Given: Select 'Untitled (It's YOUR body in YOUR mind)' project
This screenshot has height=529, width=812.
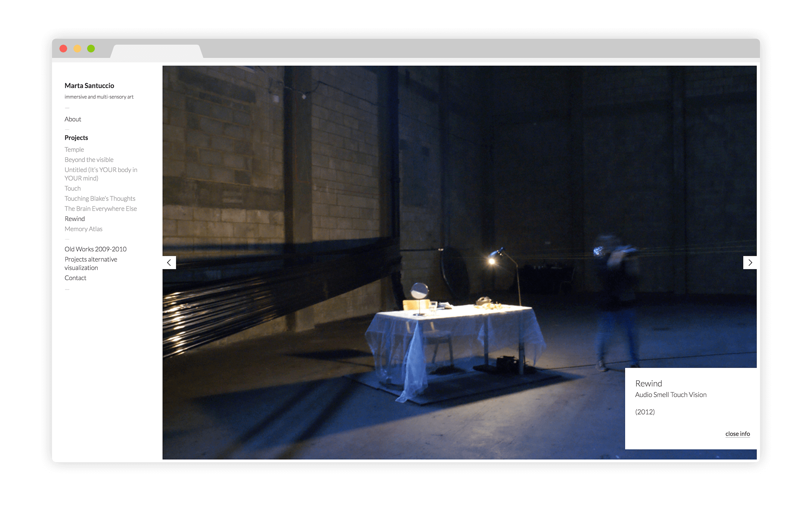Looking at the screenshot, I should point(101,174).
